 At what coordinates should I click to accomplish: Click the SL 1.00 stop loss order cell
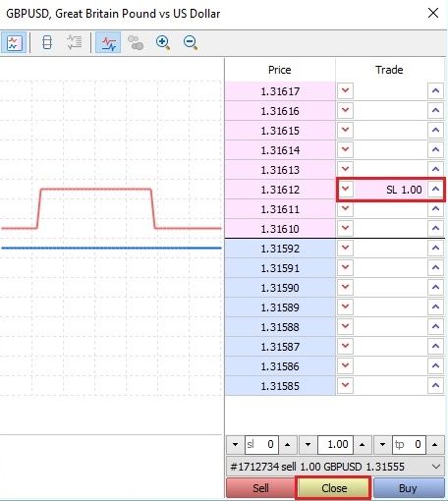(x=390, y=190)
